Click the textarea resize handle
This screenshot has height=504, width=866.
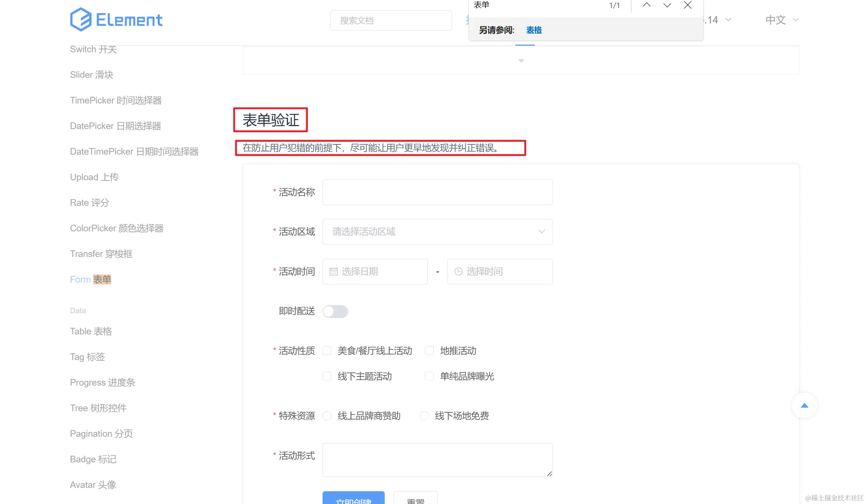pos(549,474)
